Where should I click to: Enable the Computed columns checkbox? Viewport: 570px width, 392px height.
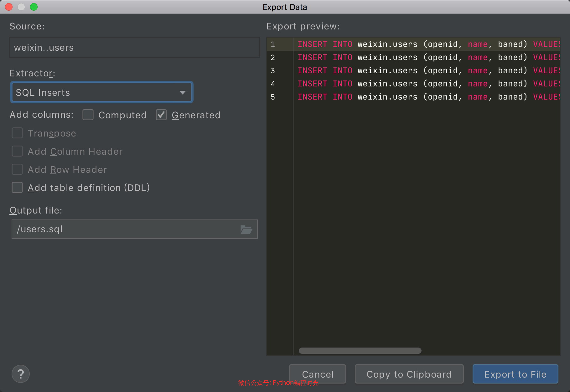tap(88, 115)
